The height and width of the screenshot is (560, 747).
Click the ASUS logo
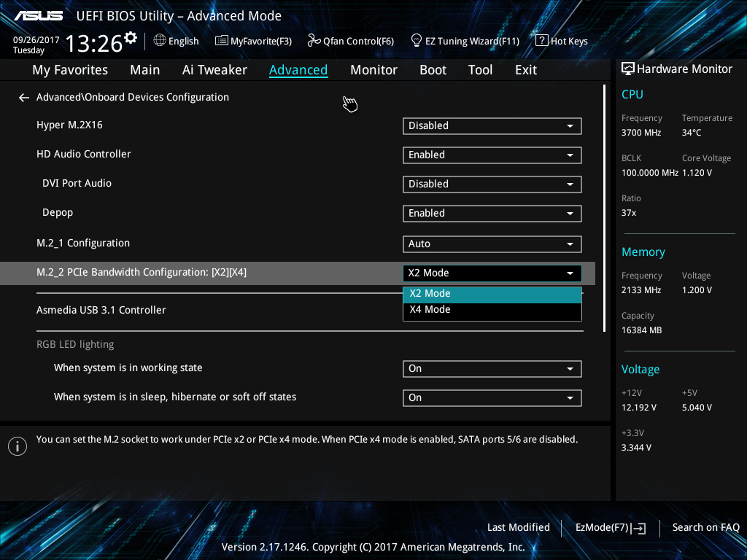(x=38, y=16)
